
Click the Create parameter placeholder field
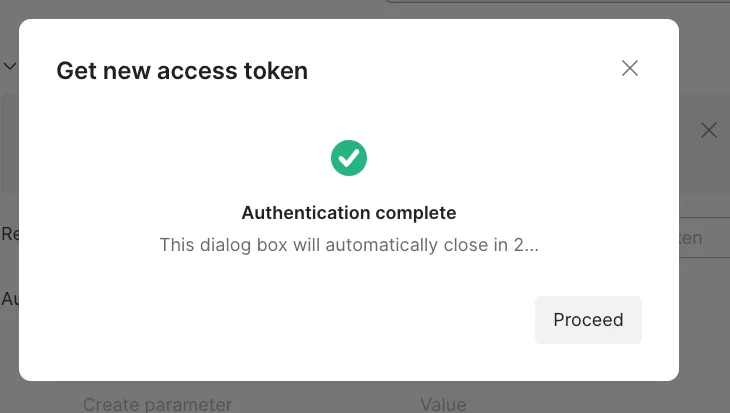click(x=157, y=404)
